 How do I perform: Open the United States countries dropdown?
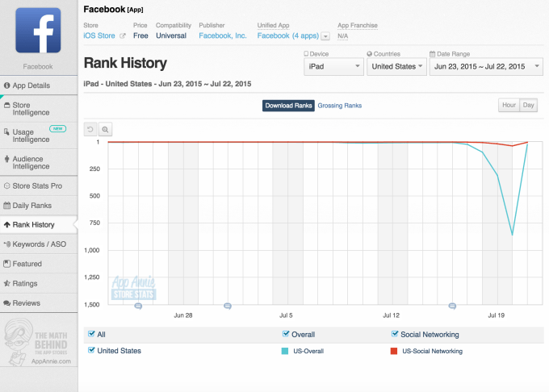396,66
